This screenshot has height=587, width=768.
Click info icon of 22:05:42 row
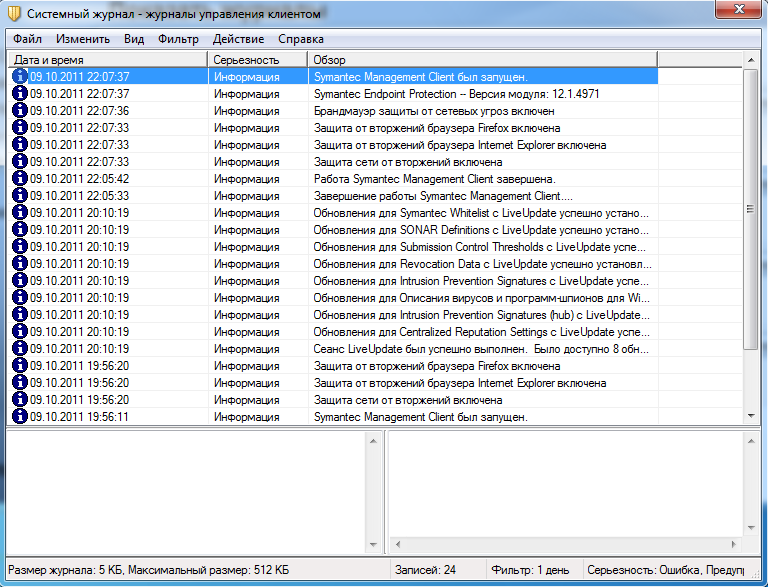pos(20,178)
